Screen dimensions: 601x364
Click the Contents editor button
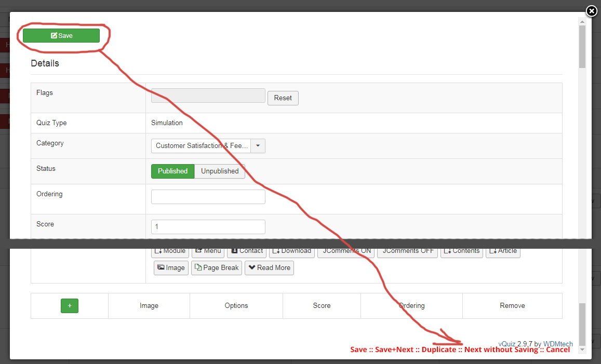(x=462, y=252)
